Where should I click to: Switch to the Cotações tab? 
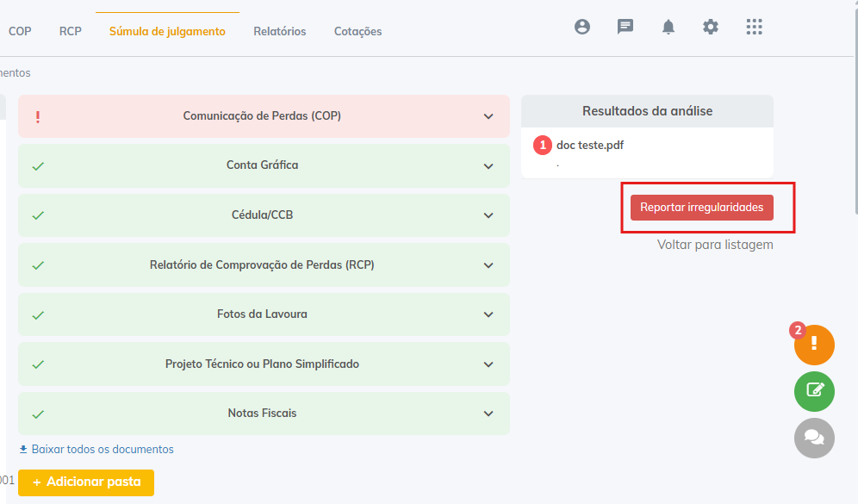(x=357, y=31)
